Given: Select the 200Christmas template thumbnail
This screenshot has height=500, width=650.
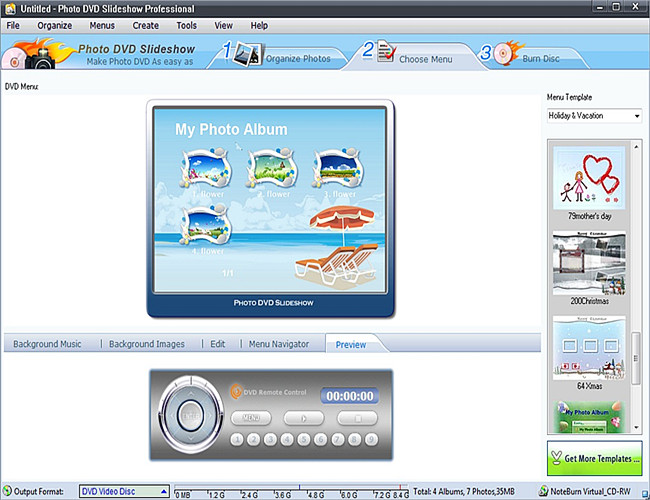Looking at the screenshot, I should pos(589,263).
